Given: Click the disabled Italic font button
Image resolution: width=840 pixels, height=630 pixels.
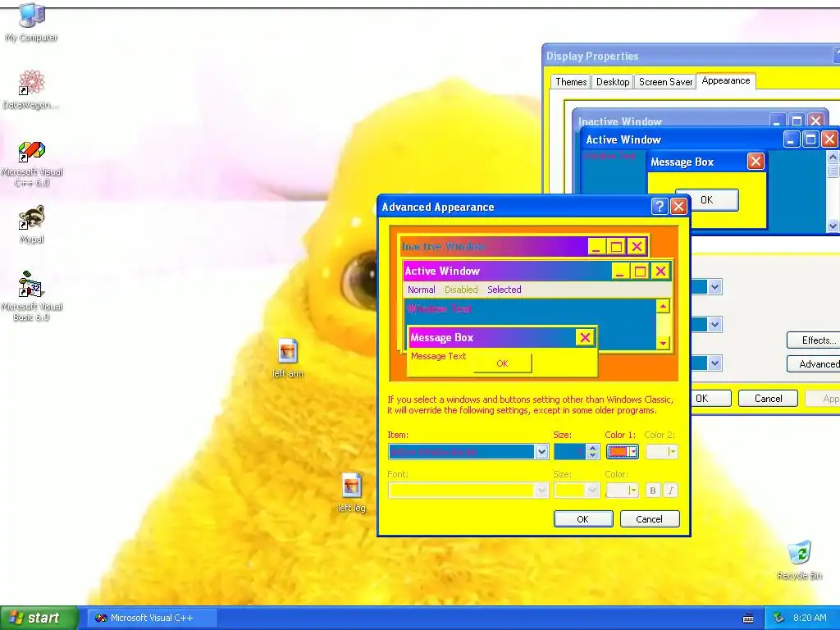Looking at the screenshot, I should pos(671,491).
